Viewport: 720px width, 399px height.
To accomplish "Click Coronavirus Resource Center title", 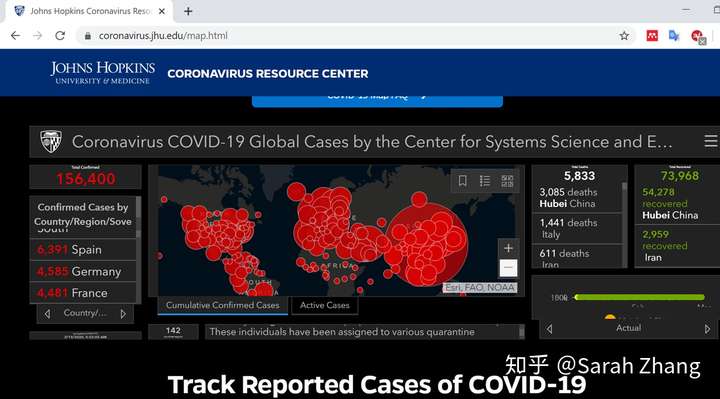I will [x=268, y=73].
